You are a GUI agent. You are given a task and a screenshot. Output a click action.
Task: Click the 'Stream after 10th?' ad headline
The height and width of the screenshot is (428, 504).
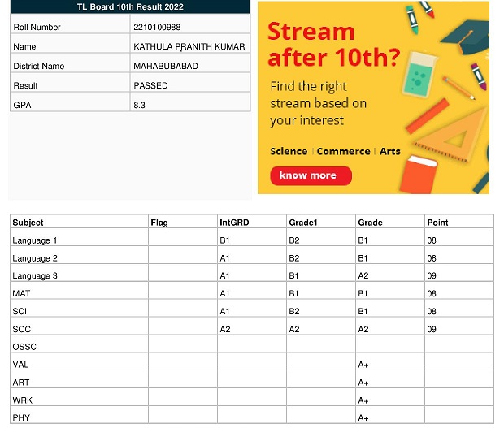pos(333,45)
